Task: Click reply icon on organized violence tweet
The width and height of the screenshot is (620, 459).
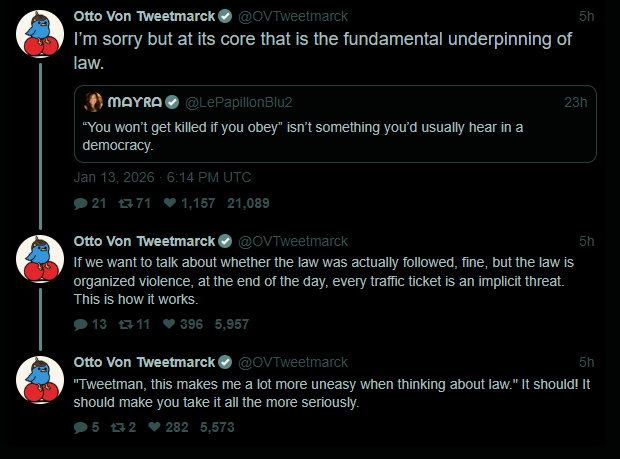Action: [x=81, y=324]
